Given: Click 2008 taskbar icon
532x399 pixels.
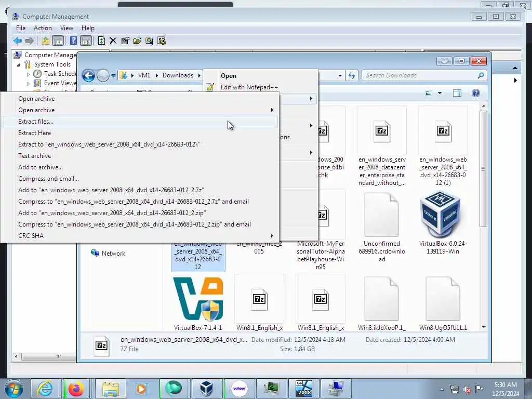Looking at the screenshot, I should (x=303, y=389).
